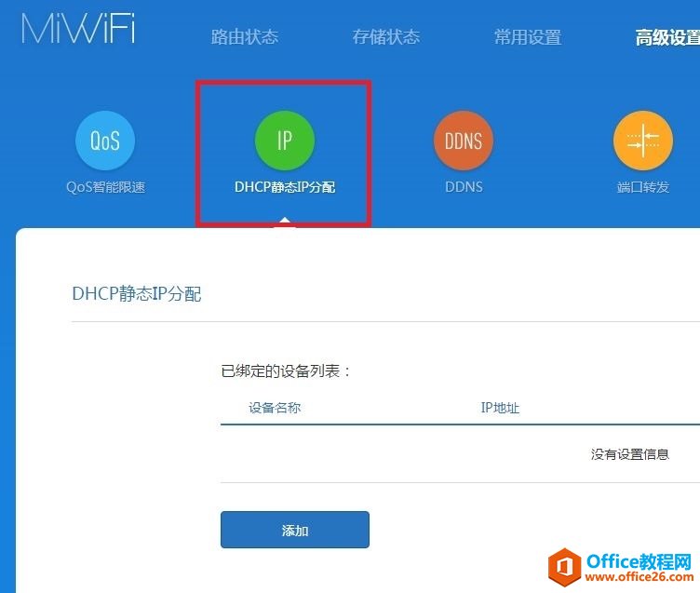Select the 高级设置 tab
The height and width of the screenshot is (593, 700).
coord(667,37)
